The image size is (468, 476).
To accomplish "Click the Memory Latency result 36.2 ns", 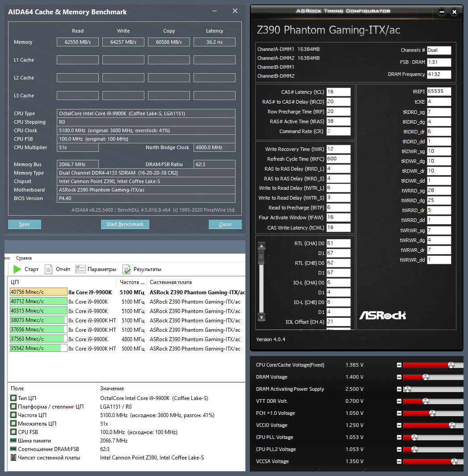I will point(215,42).
